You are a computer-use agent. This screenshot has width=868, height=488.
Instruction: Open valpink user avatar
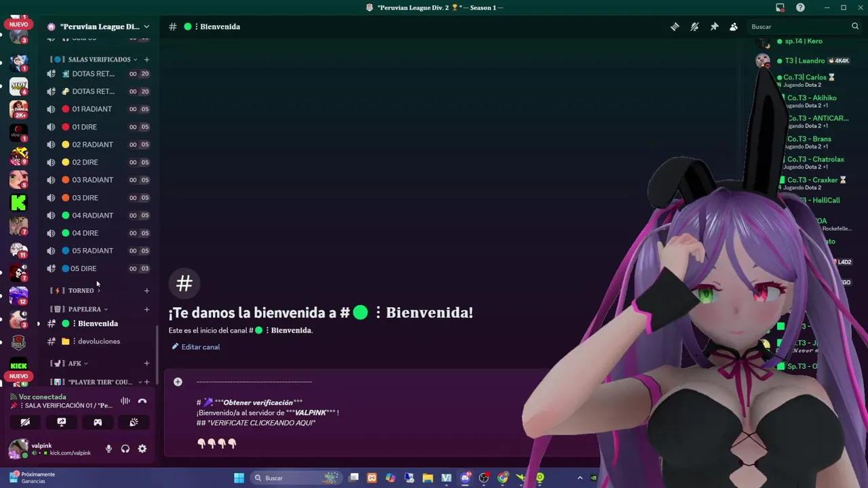(18, 449)
